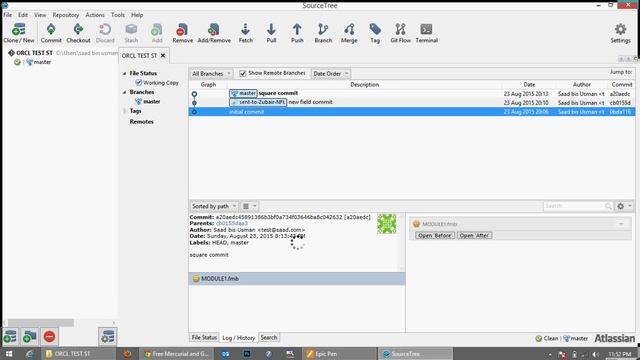The image size is (640, 360).
Task: Click the author avatar image
Action: click(x=387, y=224)
